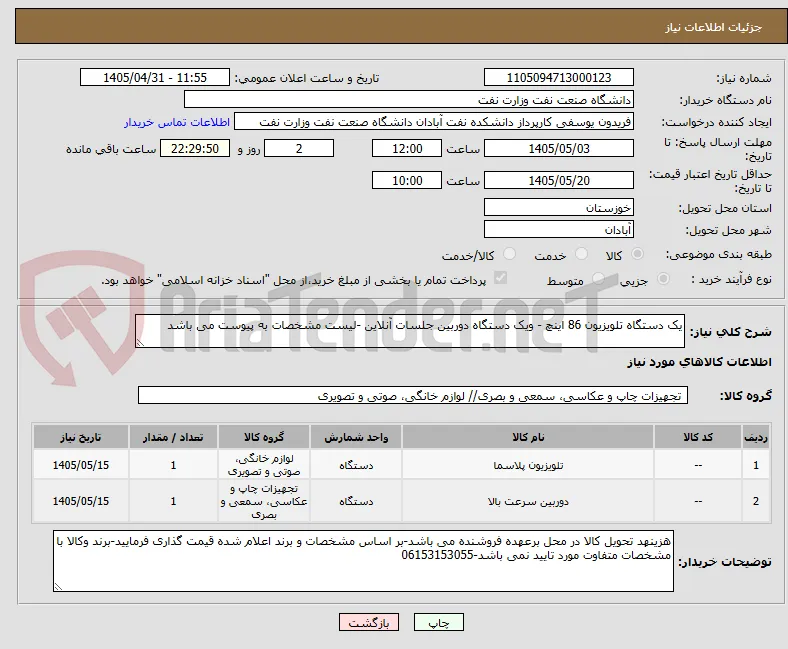788x649 pixels.
Task: Click the شماره نیاز field 1105094713000123
Action: click(x=559, y=77)
